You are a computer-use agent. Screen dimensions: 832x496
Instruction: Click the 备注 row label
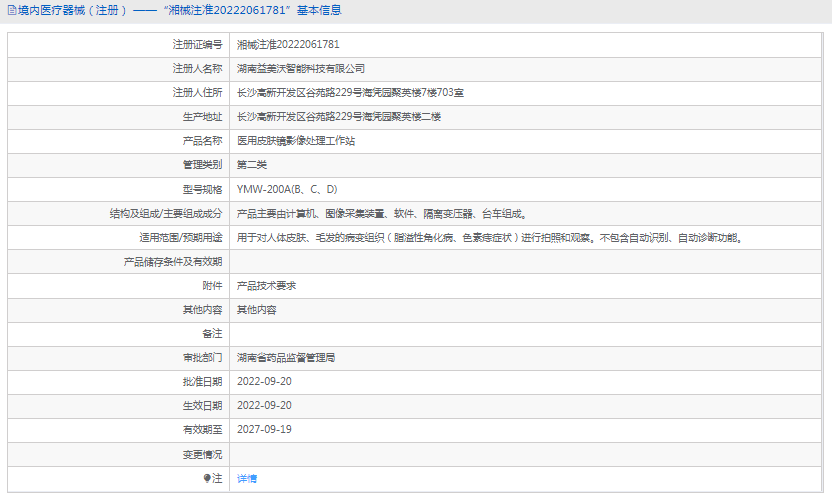[x=213, y=334]
